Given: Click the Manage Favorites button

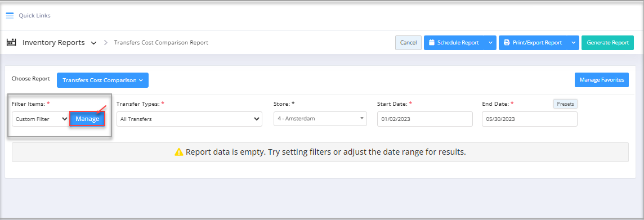Looking at the screenshot, I should [x=602, y=80].
